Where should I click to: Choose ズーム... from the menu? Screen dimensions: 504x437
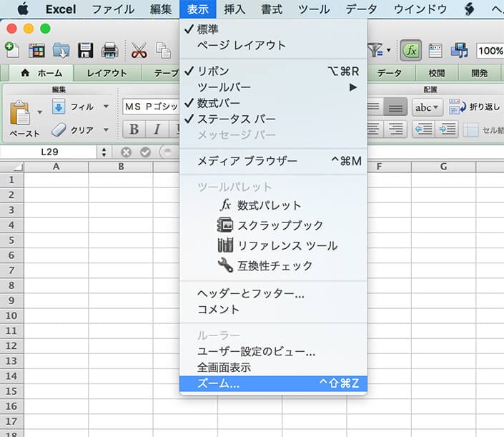click(x=273, y=383)
